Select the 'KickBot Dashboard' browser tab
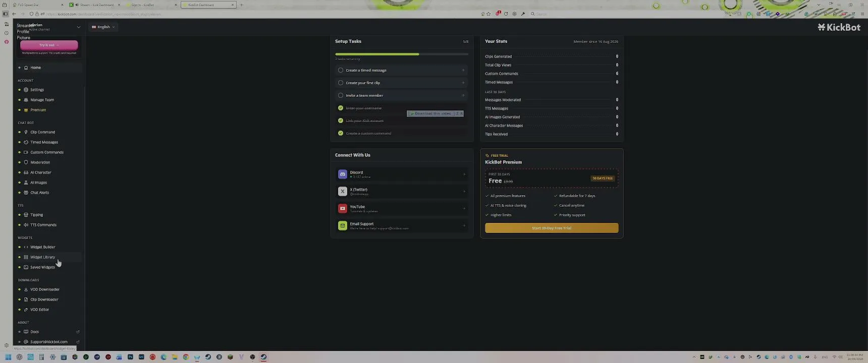This screenshot has height=363, width=868. click(208, 5)
